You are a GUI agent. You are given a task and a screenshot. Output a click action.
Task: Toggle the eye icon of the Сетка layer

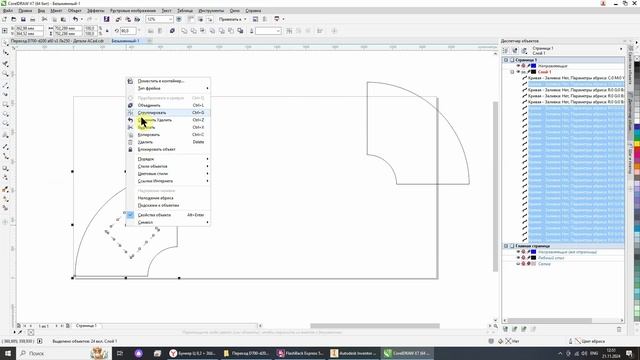click(x=518, y=264)
